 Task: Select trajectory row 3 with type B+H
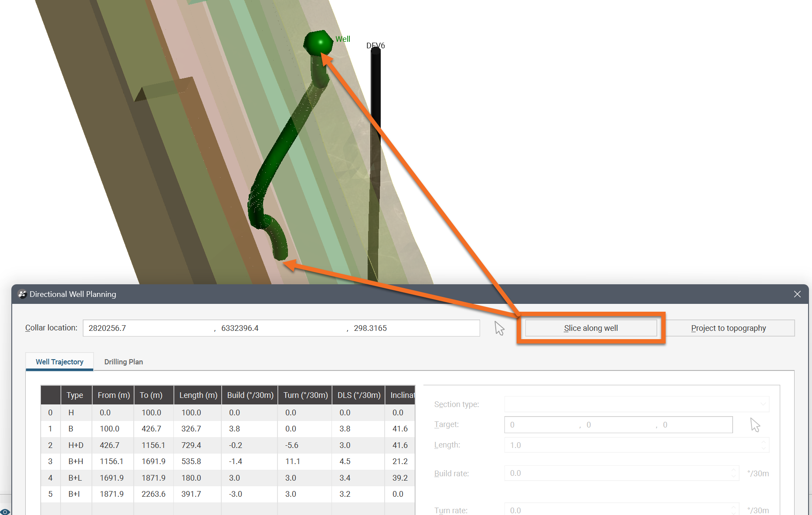click(x=174, y=461)
